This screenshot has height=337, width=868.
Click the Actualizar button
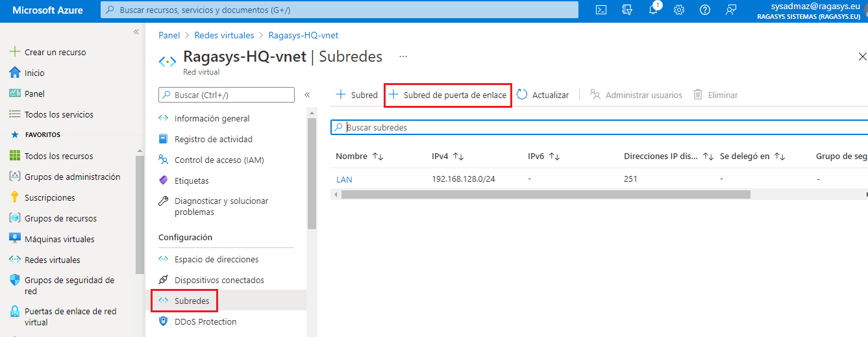pos(543,95)
